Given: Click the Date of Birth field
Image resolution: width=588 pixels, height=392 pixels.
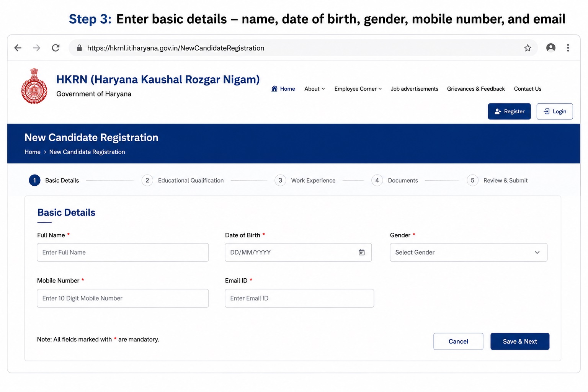Looking at the screenshot, I should [x=298, y=252].
